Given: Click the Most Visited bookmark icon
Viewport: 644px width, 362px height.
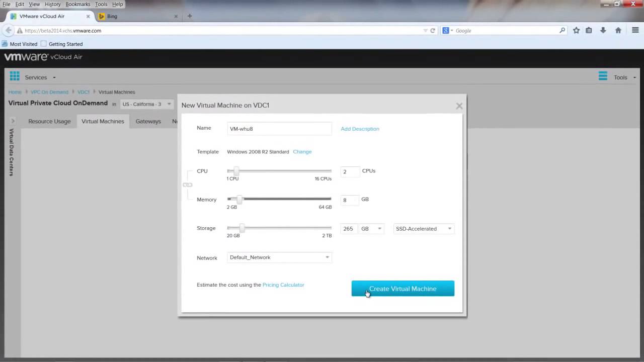Looking at the screenshot, I should click(x=5, y=44).
